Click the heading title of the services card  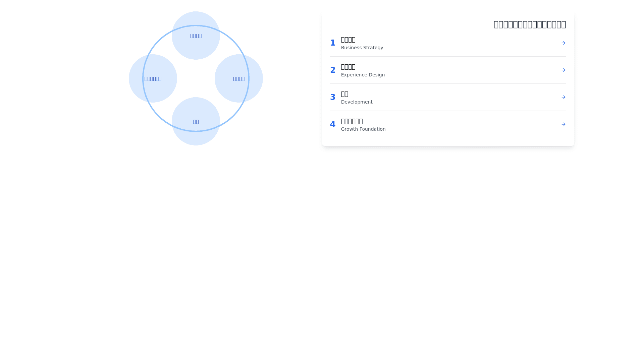coord(529,24)
